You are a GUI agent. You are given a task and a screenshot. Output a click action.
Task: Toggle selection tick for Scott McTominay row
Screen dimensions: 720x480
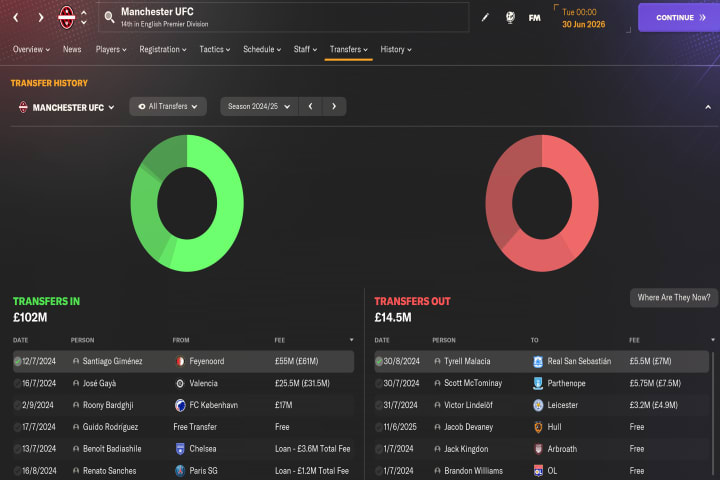(x=379, y=383)
